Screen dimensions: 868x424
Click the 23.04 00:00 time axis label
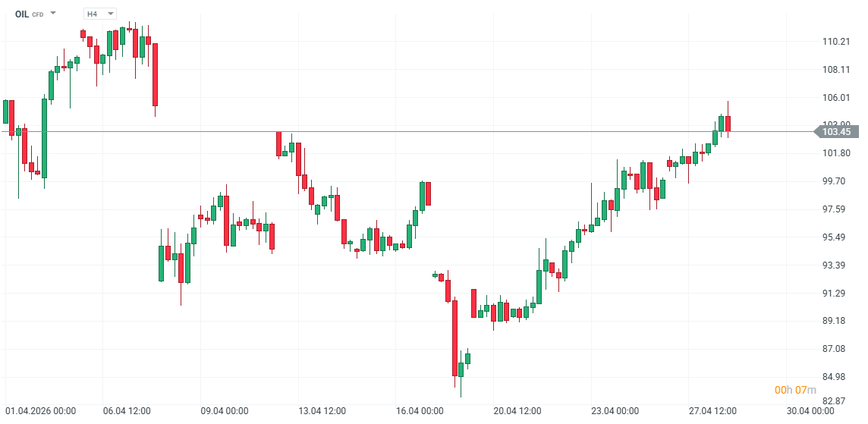tap(615, 411)
